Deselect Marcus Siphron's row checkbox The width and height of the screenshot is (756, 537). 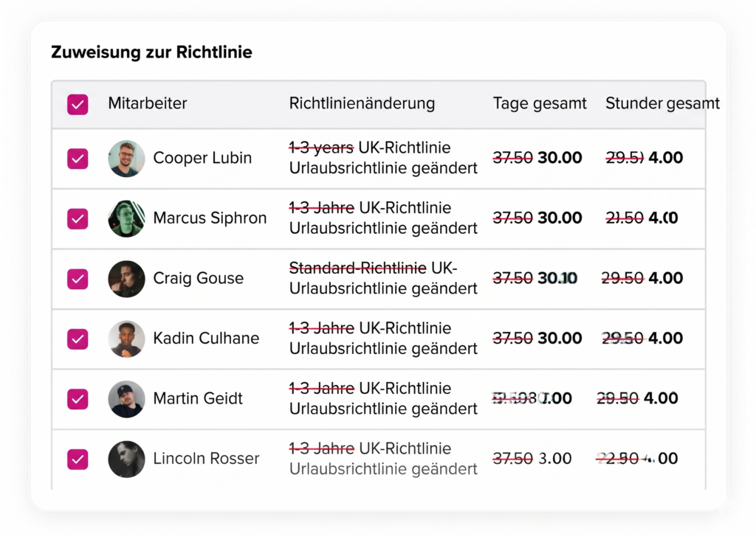pos(77,218)
